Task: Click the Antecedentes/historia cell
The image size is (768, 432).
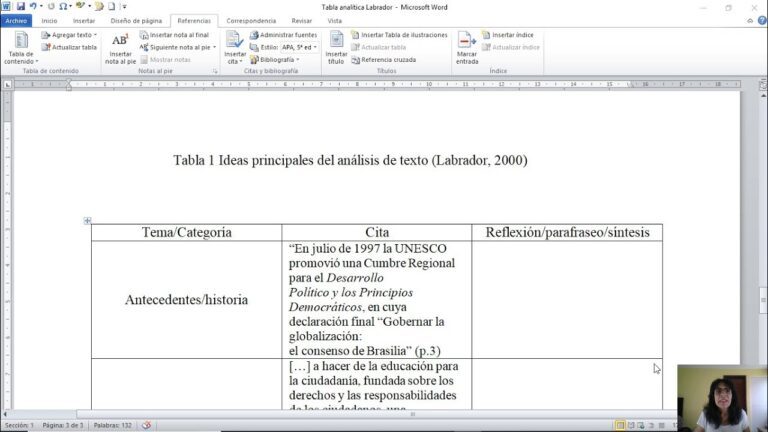Action: tap(187, 299)
